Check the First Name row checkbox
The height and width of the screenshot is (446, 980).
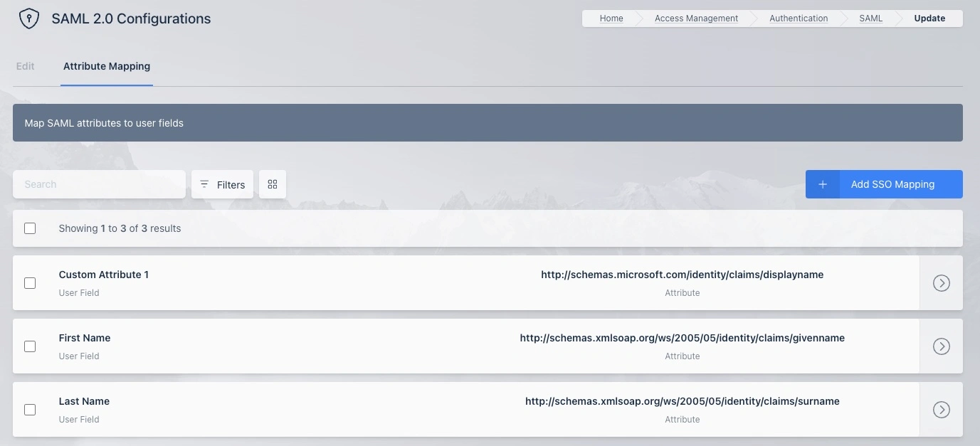coord(30,346)
